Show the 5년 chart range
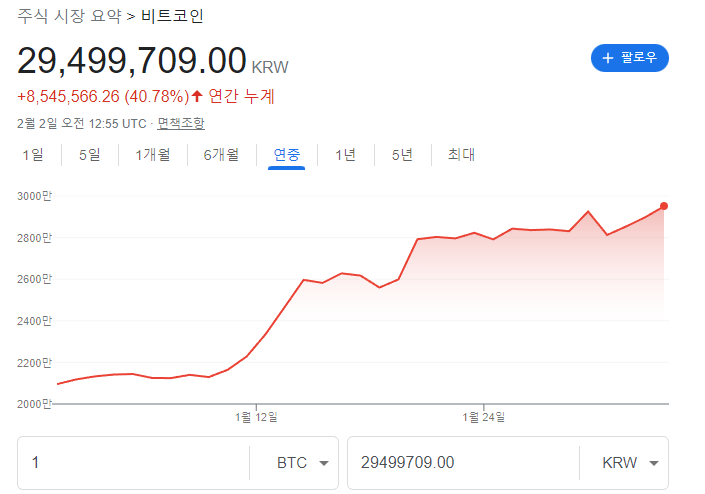The width and height of the screenshot is (705, 494). pyautogui.click(x=402, y=154)
